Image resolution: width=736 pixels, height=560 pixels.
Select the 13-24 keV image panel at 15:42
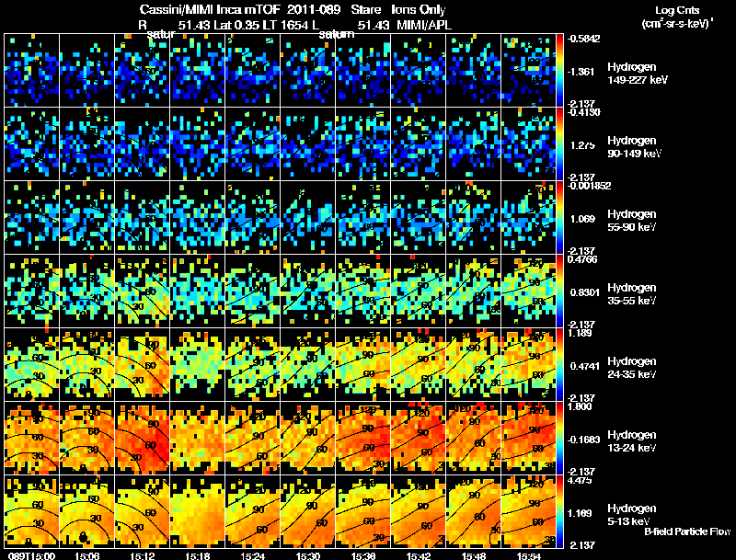(x=419, y=438)
